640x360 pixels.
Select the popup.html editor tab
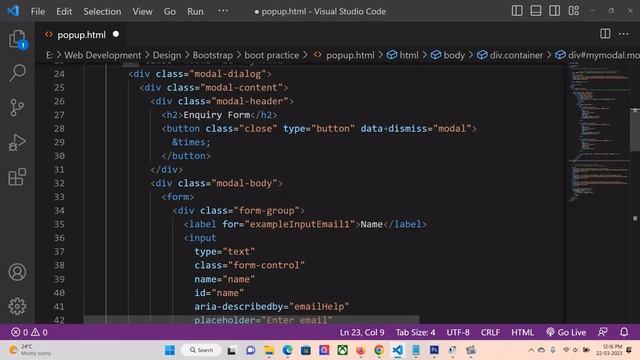[81, 35]
